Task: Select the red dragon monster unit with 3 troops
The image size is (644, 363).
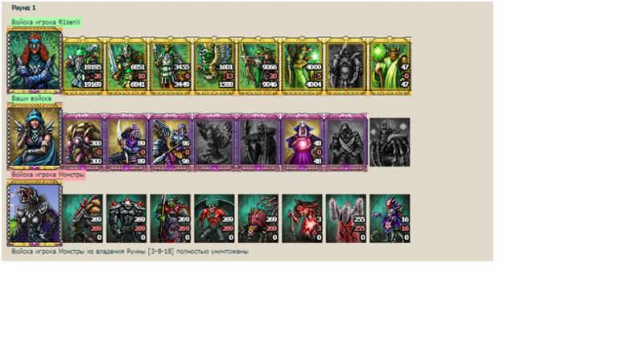Action: point(303,218)
